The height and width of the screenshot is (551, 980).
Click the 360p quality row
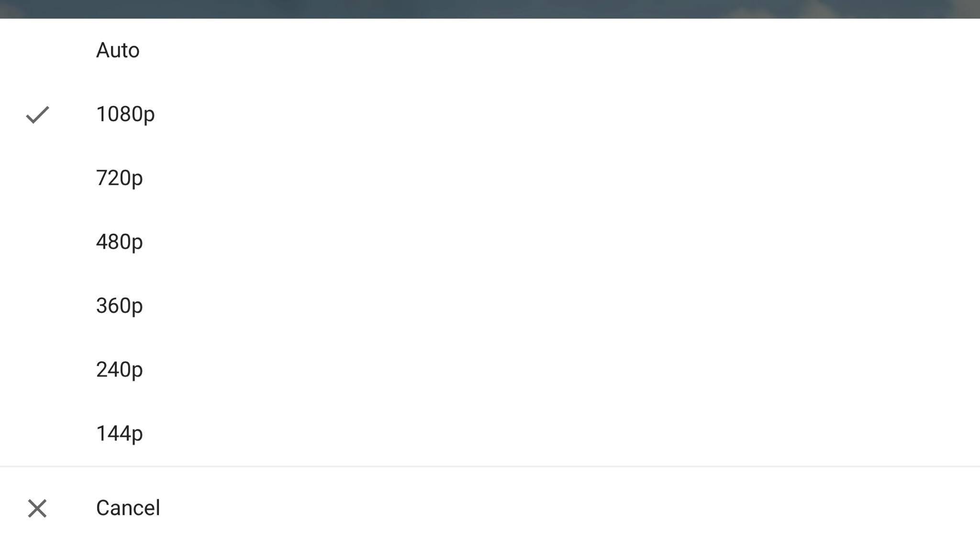[x=490, y=306]
